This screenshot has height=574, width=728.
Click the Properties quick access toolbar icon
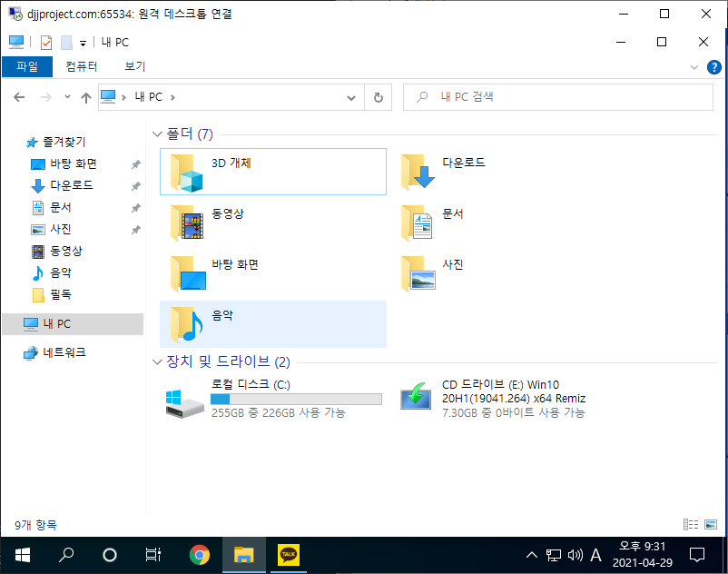pyautogui.click(x=46, y=43)
